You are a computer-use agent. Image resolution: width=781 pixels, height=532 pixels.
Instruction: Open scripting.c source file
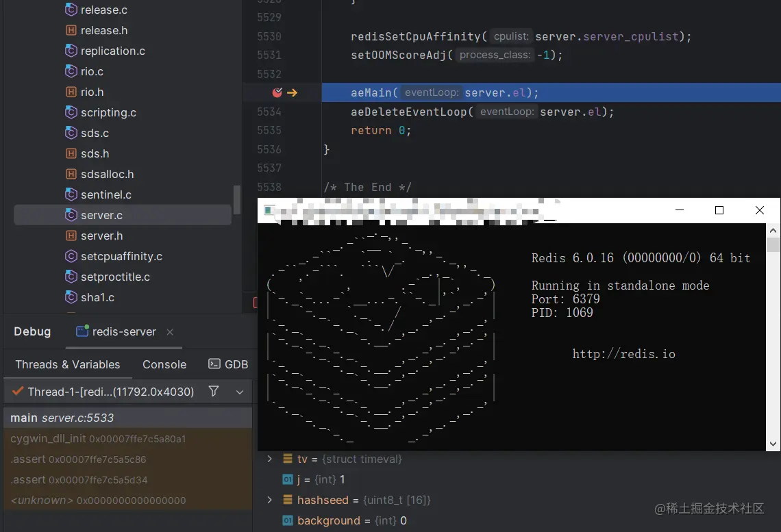pyautogui.click(x=108, y=112)
